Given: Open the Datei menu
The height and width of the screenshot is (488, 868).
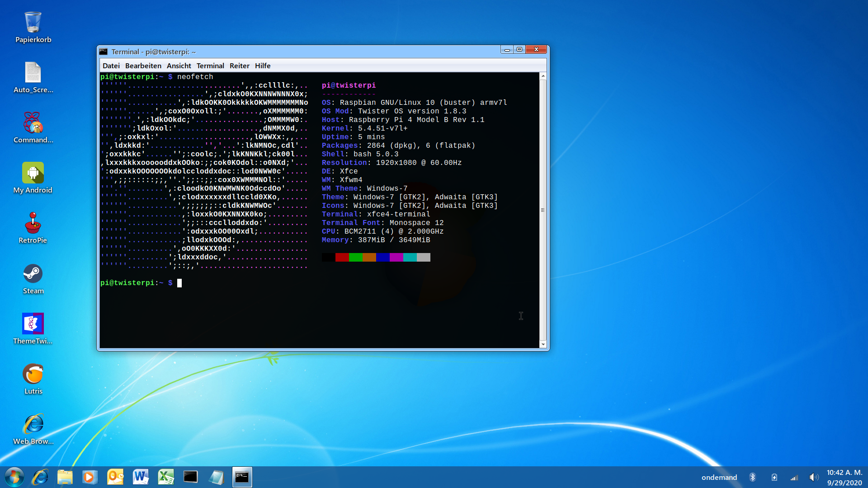Looking at the screenshot, I should tap(111, 66).
